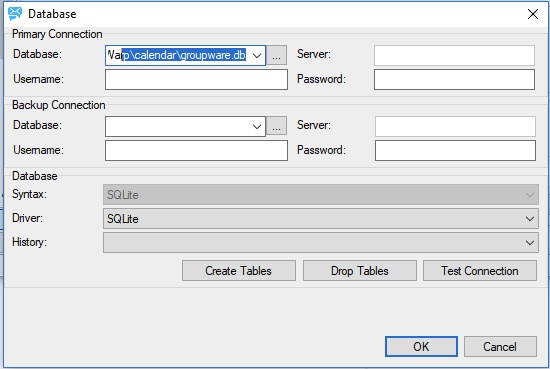Open Backup Connection Database dropdown

tap(257, 126)
